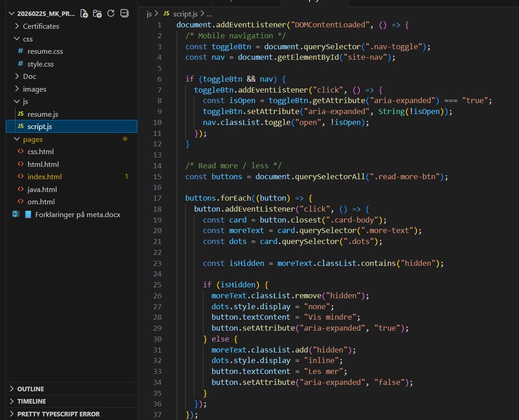Click the breadcrumb ellipsis symbol segment
The image size is (519, 420).
[209, 14]
